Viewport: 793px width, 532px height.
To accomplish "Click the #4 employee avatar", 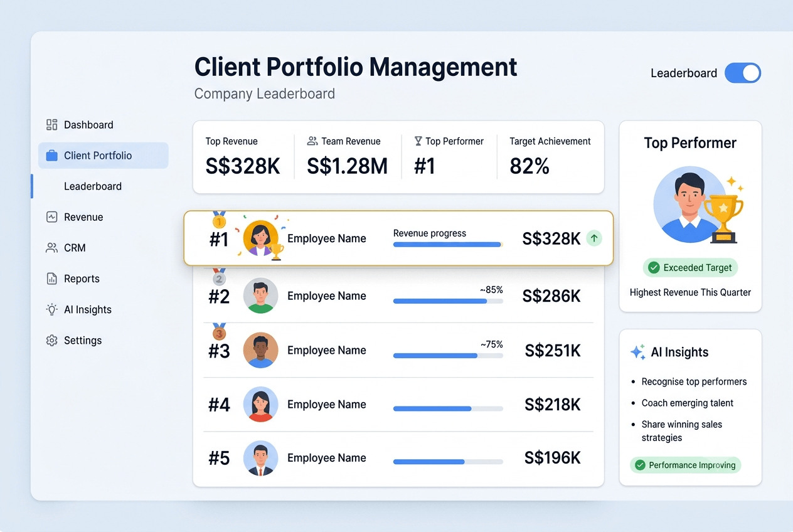I will tap(260, 405).
